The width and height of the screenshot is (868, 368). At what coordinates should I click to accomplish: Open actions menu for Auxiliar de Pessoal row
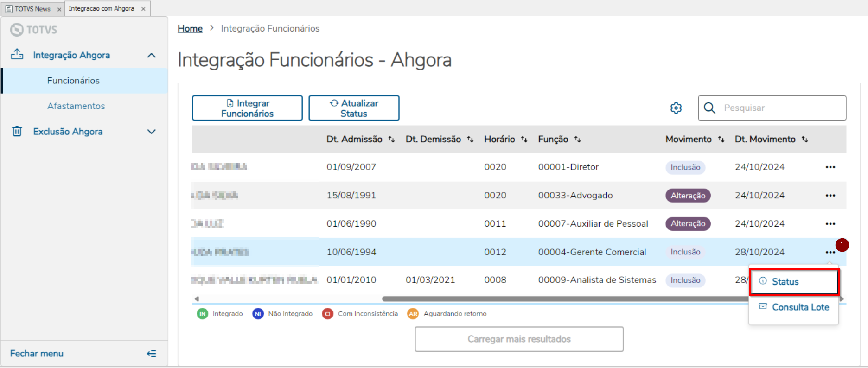830,224
